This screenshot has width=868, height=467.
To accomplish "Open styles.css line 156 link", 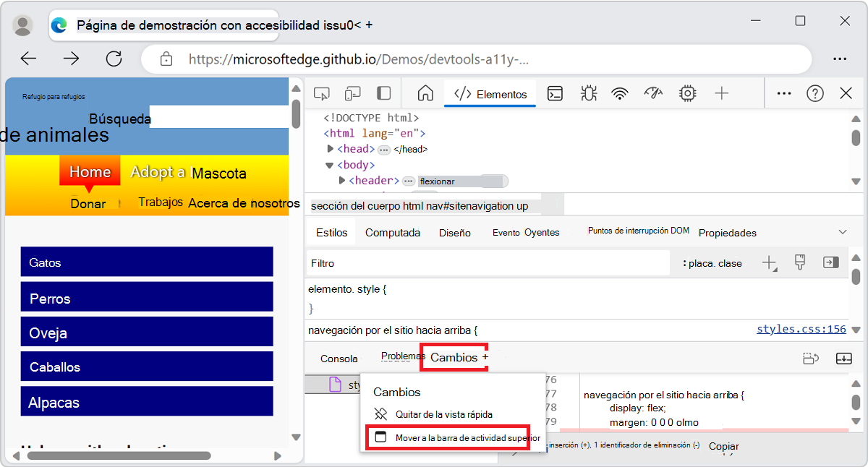I will (801, 329).
